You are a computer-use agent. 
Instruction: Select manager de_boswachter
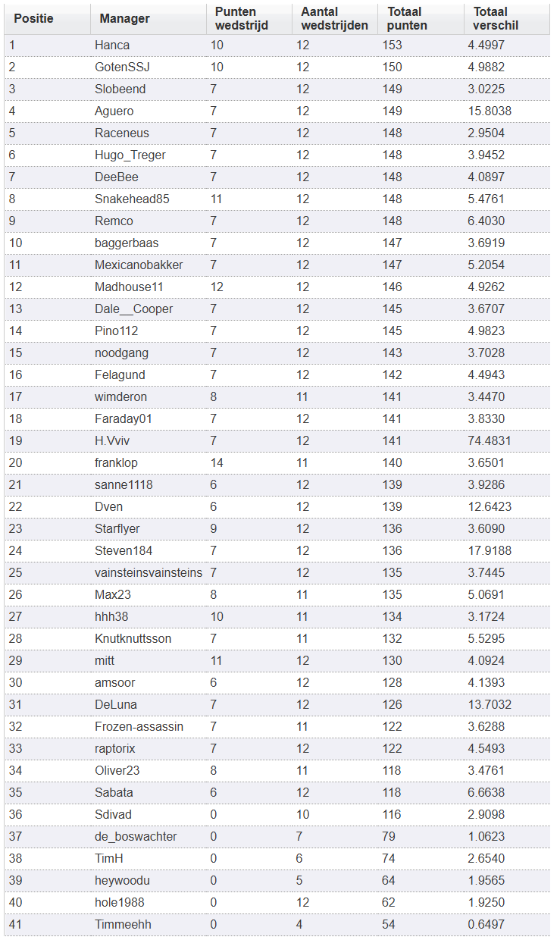(136, 836)
